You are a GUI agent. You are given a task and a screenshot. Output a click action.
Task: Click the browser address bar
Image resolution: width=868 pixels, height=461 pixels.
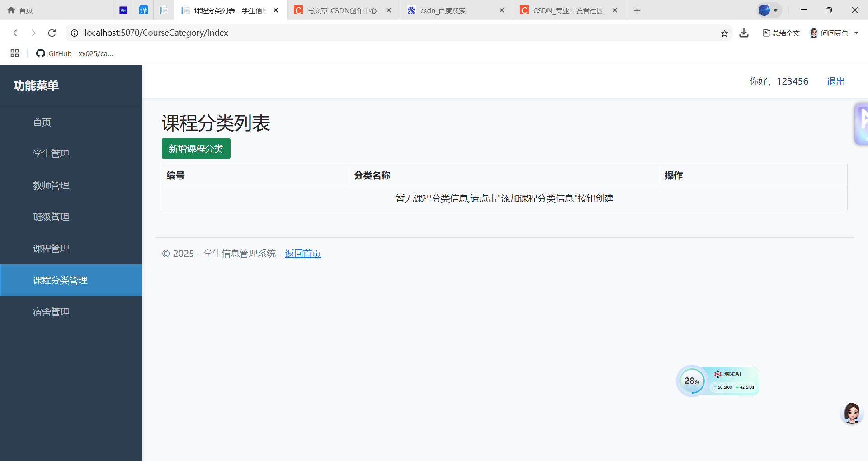click(x=316, y=33)
